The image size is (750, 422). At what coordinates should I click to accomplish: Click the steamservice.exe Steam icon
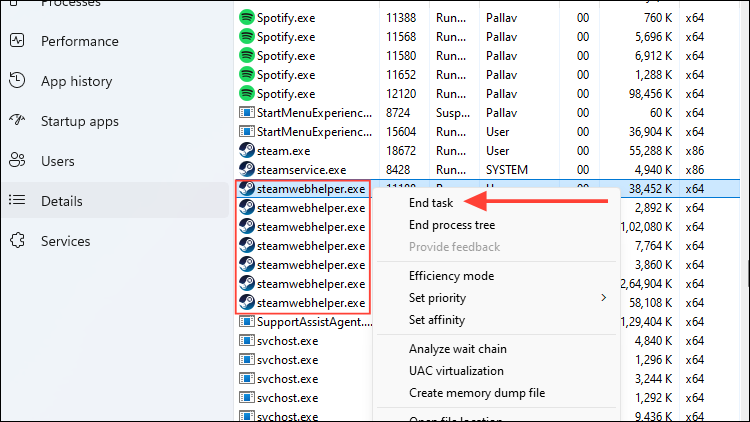click(246, 169)
